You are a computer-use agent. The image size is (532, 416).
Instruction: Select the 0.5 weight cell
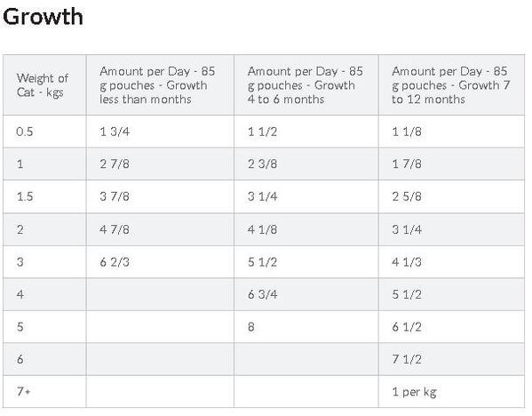pos(44,132)
